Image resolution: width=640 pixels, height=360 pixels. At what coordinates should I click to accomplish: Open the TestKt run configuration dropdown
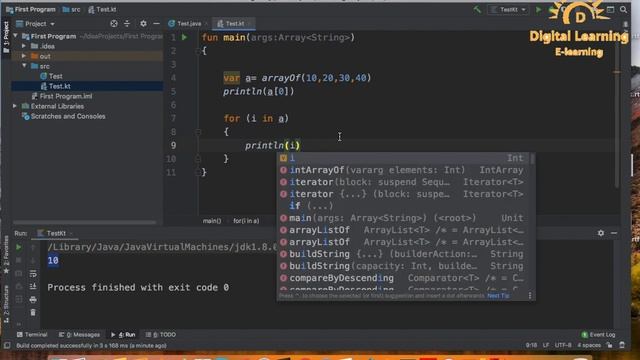(x=508, y=9)
